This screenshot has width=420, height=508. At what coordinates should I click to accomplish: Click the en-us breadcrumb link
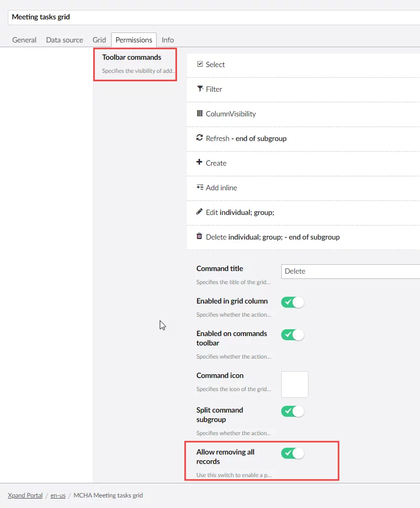pyautogui.click(x=58, y=495)
